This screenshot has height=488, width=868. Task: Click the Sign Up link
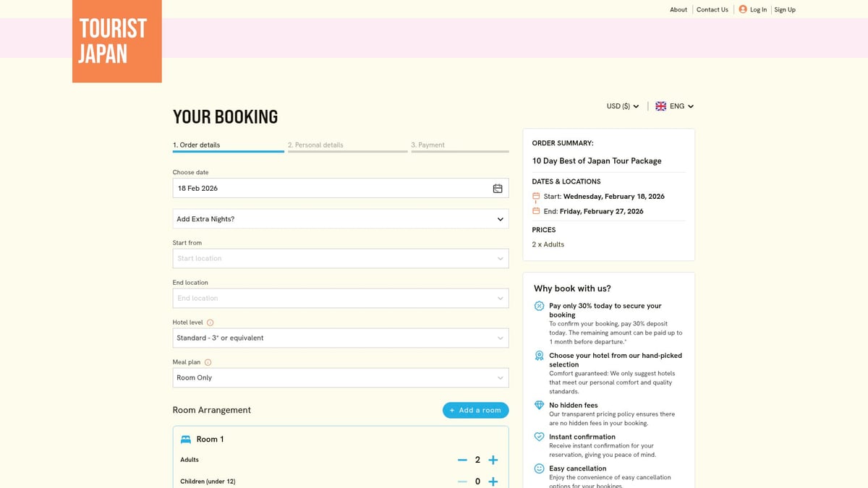785,9
